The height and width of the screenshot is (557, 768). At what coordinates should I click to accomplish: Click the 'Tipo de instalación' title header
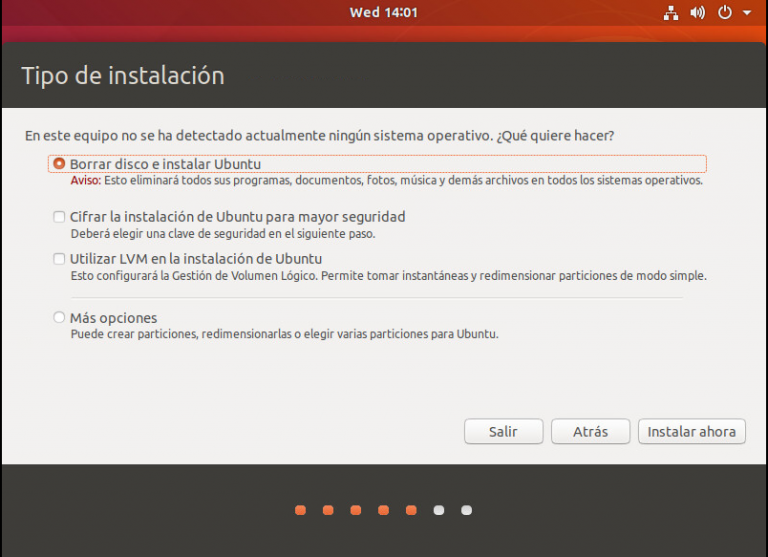coord(123,76)
